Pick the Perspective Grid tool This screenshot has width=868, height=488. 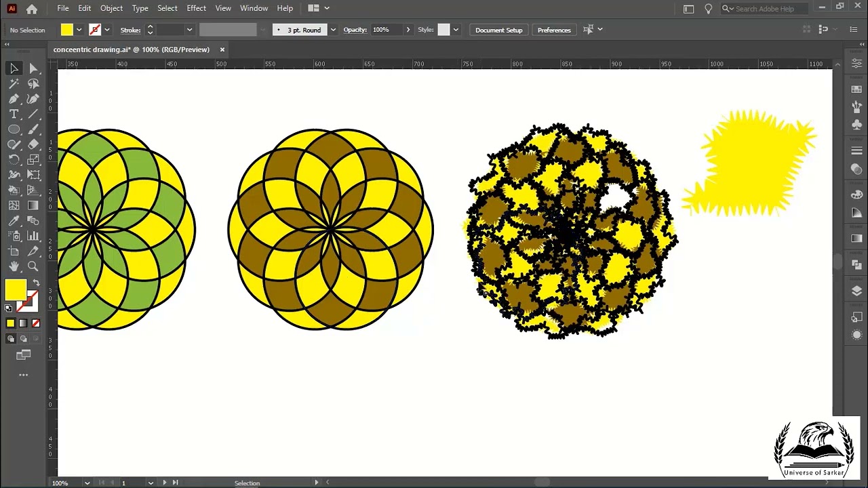click(x=33, y=190)
